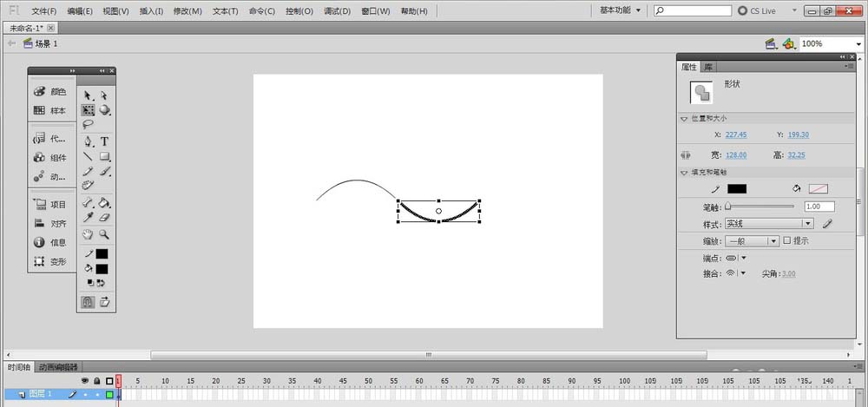Activate the Eyedropper tool
Viewport: 868px width, 407px height.
(x=88, y=219)
